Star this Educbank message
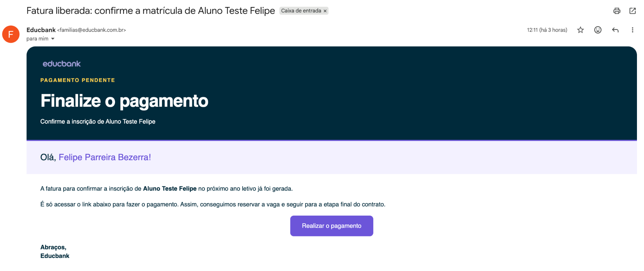This screenshot has height=271, width=644. [x=580, y=30]
